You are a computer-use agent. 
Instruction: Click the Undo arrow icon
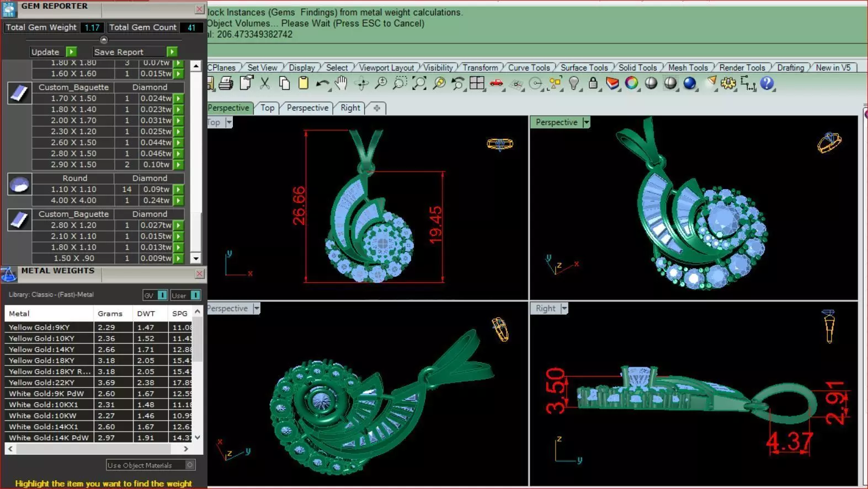(322, 84)
